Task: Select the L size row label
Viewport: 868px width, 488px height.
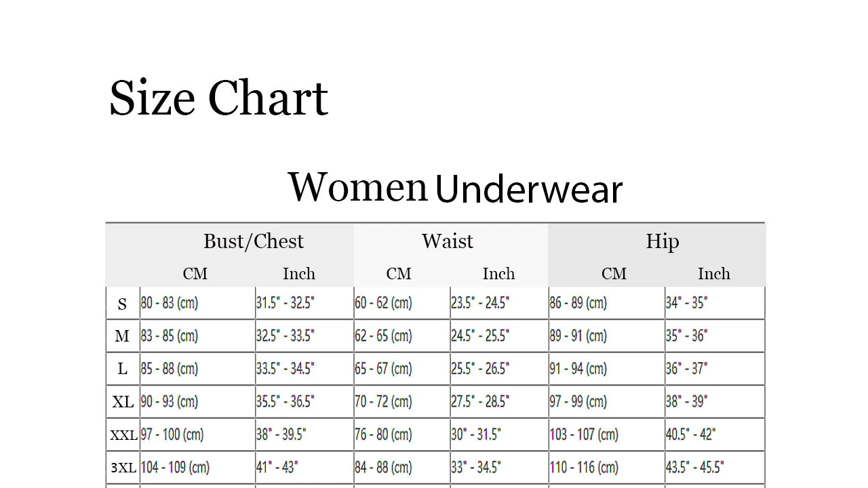Action: pos(122,369)
